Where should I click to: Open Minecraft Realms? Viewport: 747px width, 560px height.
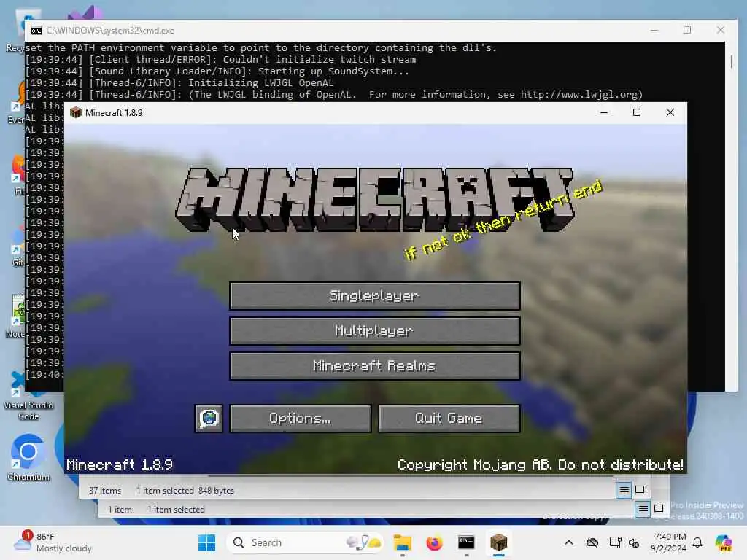pos(374,366)
